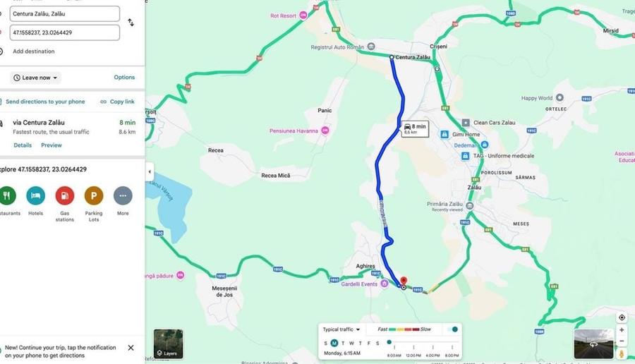
Task: Click the traffic time slider handle
Action: 389,342
